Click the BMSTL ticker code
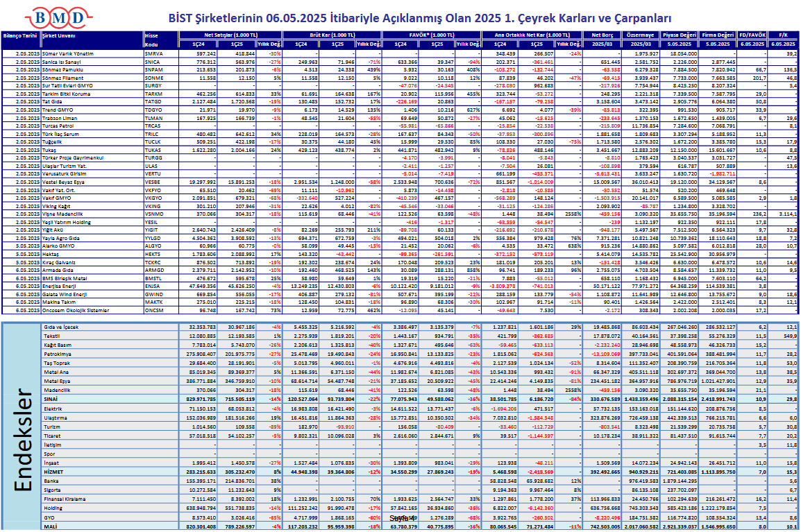 pyautogui.click(x=153, y=278)
